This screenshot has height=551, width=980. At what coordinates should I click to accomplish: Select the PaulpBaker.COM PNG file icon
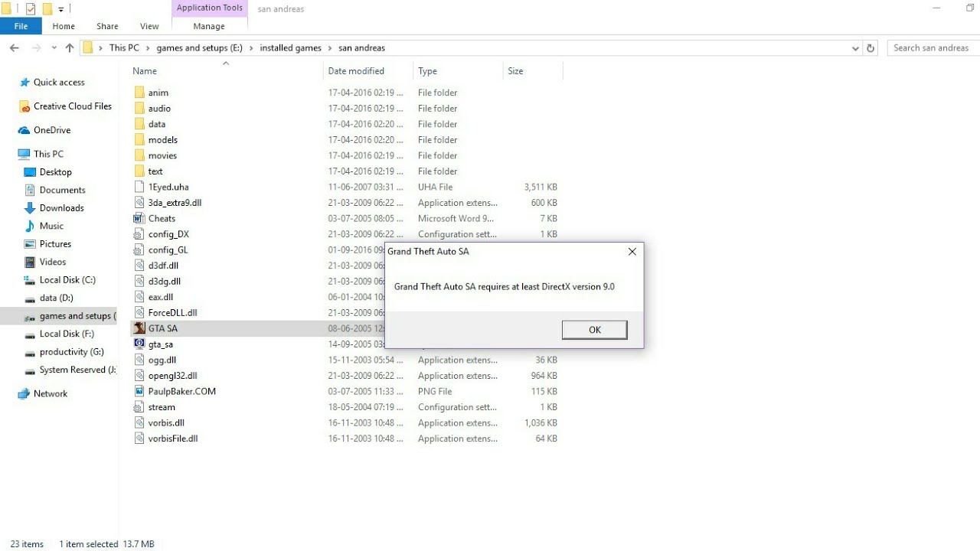139,391
